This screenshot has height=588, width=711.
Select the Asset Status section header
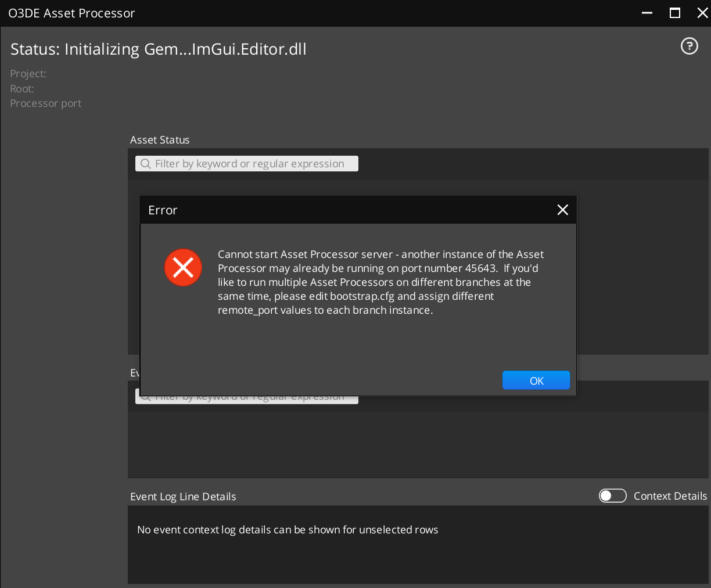[160, 140]
